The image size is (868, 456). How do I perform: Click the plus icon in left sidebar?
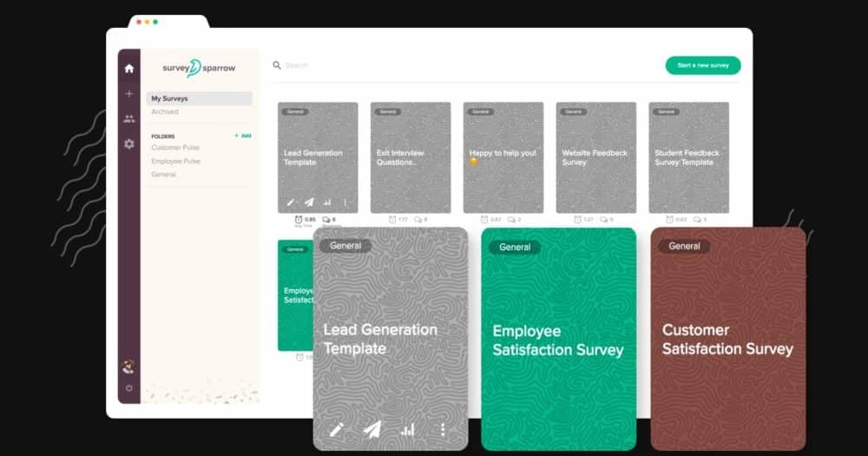[129, 94]
